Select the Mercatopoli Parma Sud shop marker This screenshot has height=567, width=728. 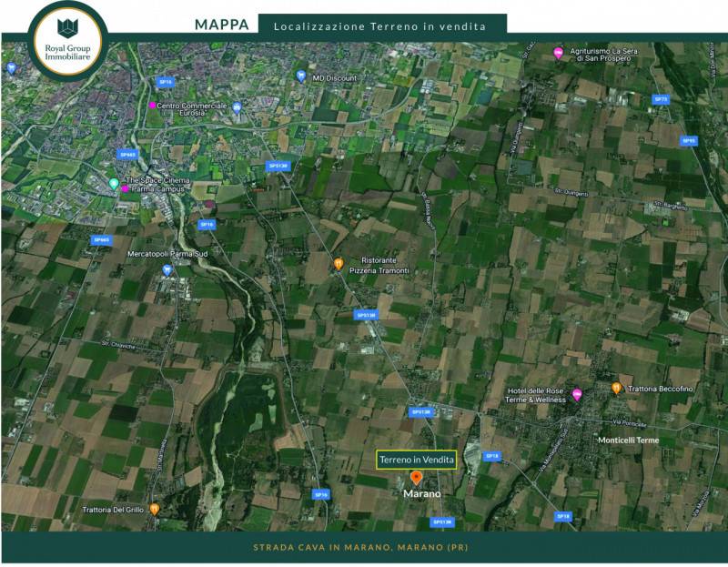coord(167,270)
